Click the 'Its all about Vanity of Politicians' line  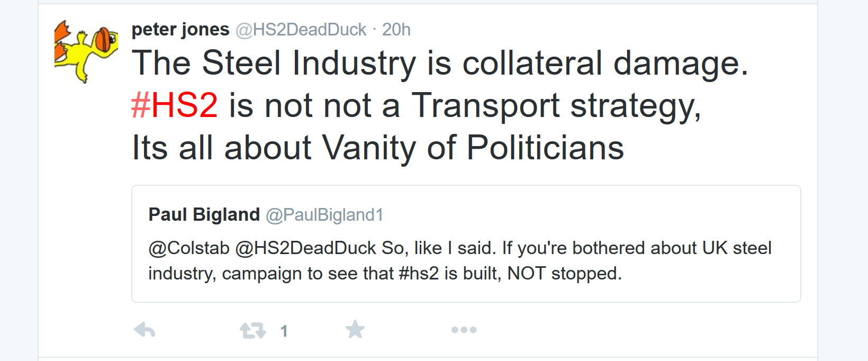pos(378,147)
